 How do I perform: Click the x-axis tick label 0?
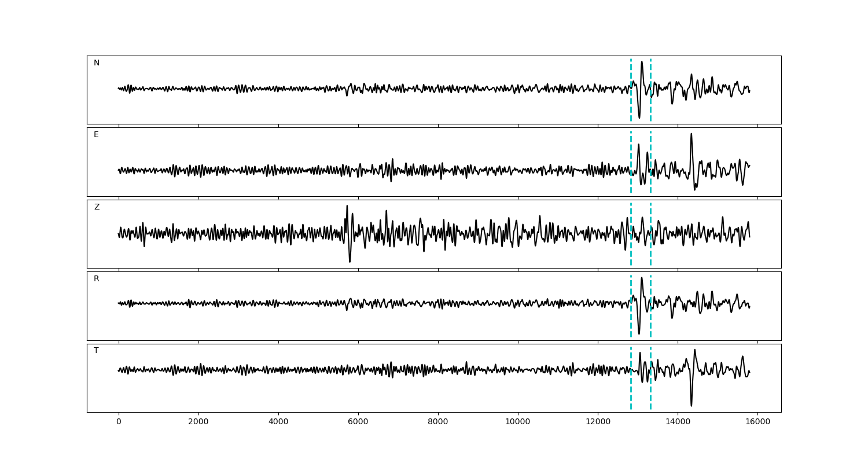pos(119,422)
